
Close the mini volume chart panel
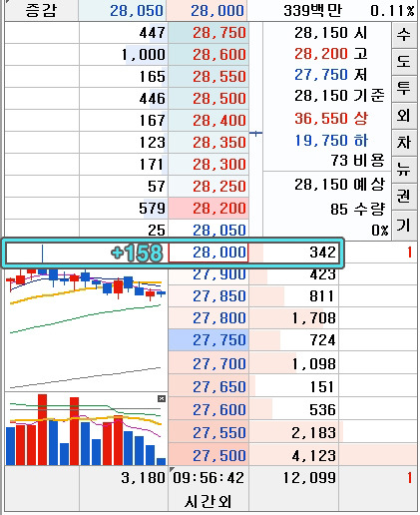(162, 398)
